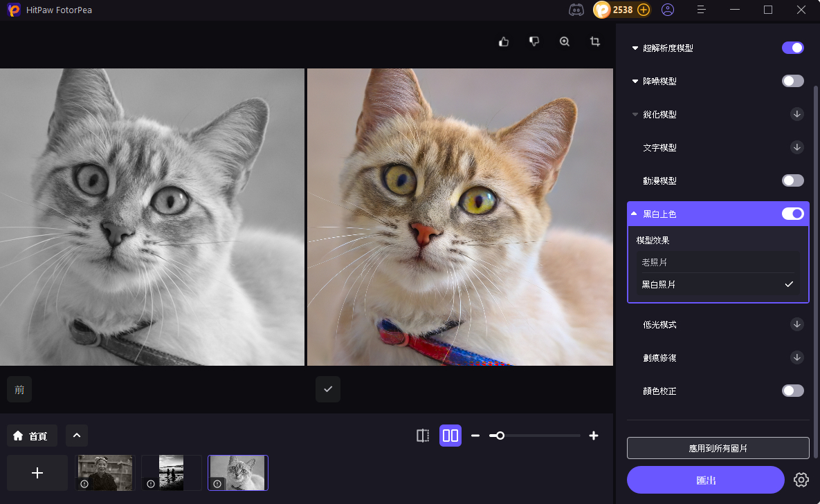Select the crop tool icon

(x=595, y=41)
